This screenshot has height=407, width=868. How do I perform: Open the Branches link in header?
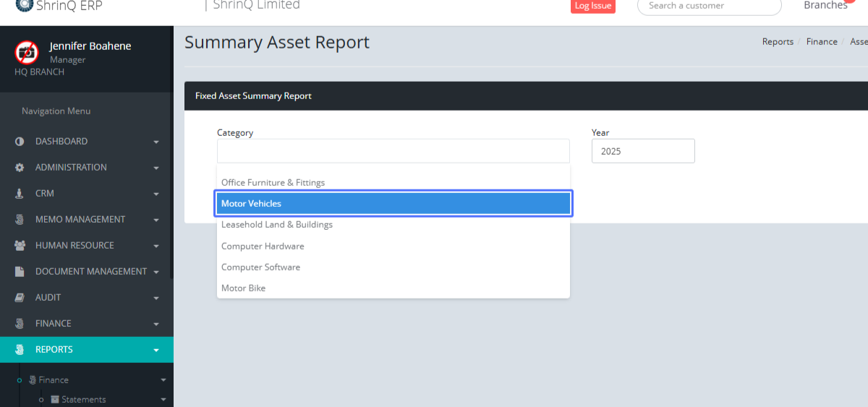pos(825,6)
